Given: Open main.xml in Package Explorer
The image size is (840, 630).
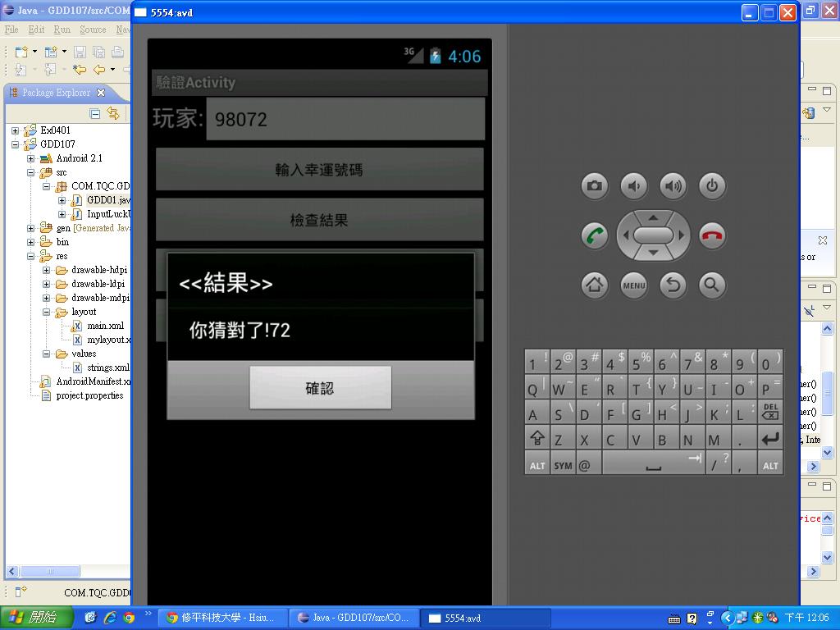Looking at the screenshot, I should pyautogui.click(x=104, y=326).
